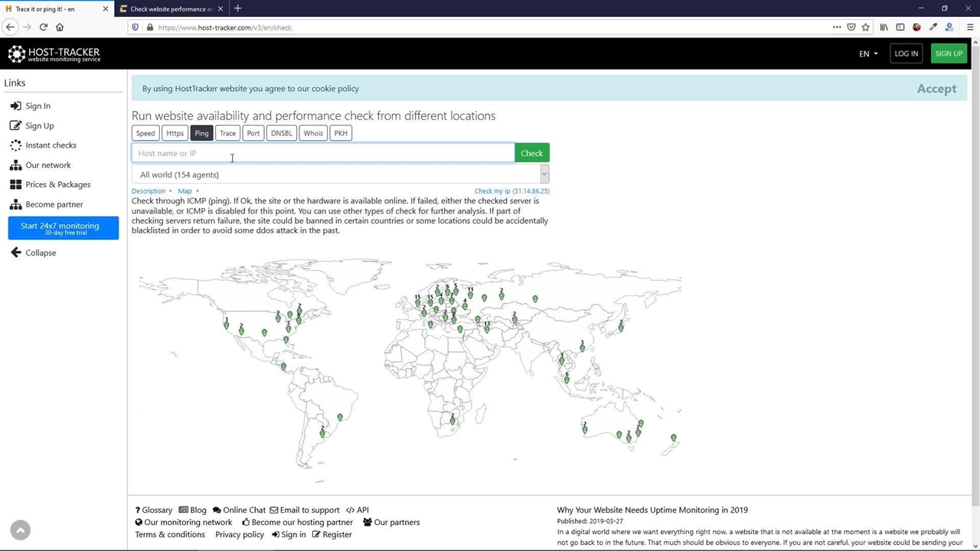Bookmark this page with star icon
The height and width of the screenshot is (551, 980).
pyautogui.click(x=865, y=27)
